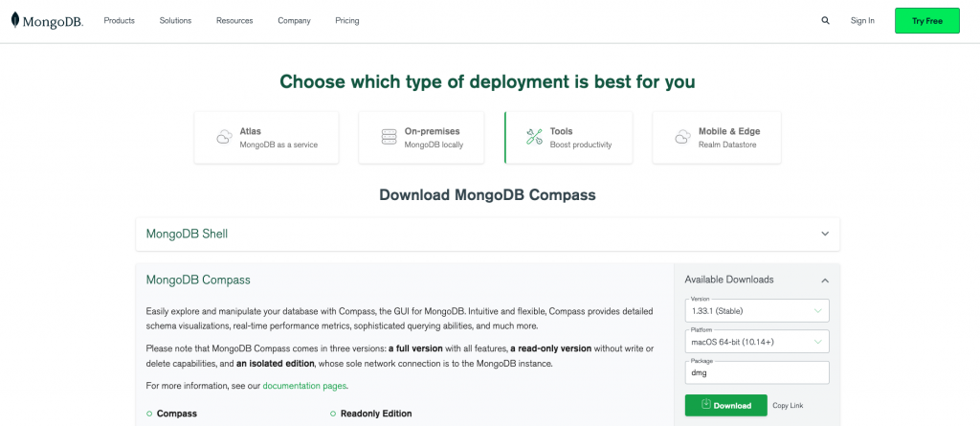The height and width of the screenshot is (426, 980).
Task: Click the Tools wrench icon
Action: (534, 137)
